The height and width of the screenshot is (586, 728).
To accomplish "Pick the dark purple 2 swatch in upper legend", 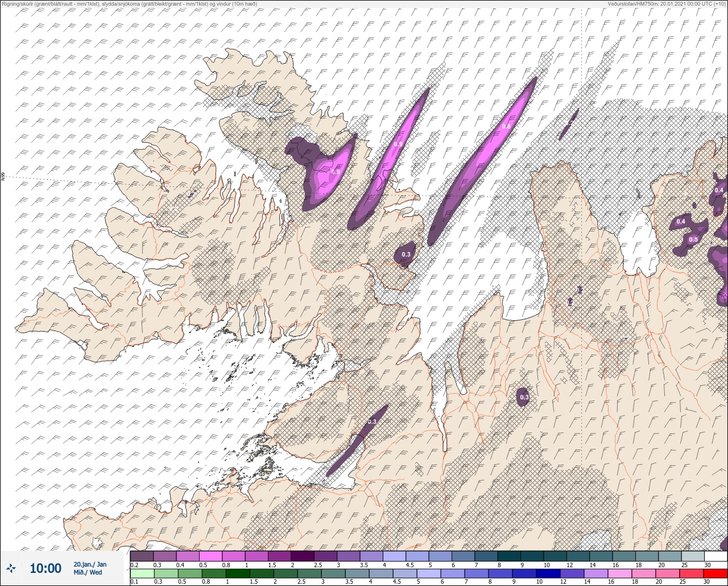I will [302, 556].
